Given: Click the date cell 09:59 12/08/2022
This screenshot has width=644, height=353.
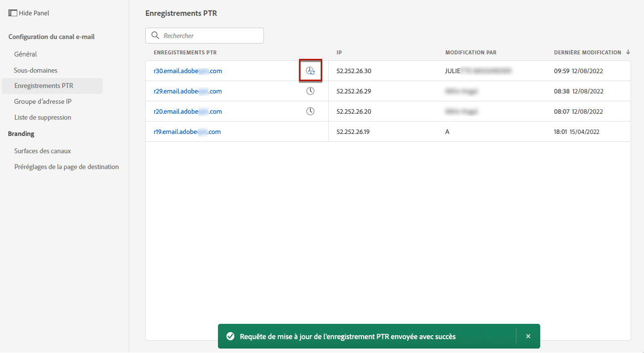Looking at the screenshot, I should click(579, 71).
